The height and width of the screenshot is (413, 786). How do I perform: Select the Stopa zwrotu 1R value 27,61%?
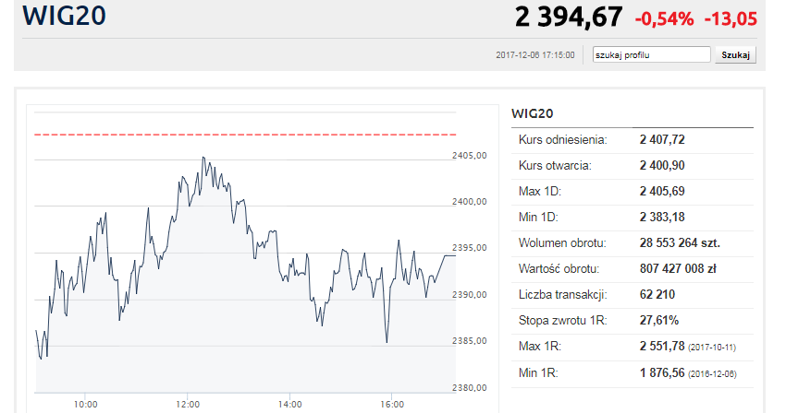tap(659, 321)
